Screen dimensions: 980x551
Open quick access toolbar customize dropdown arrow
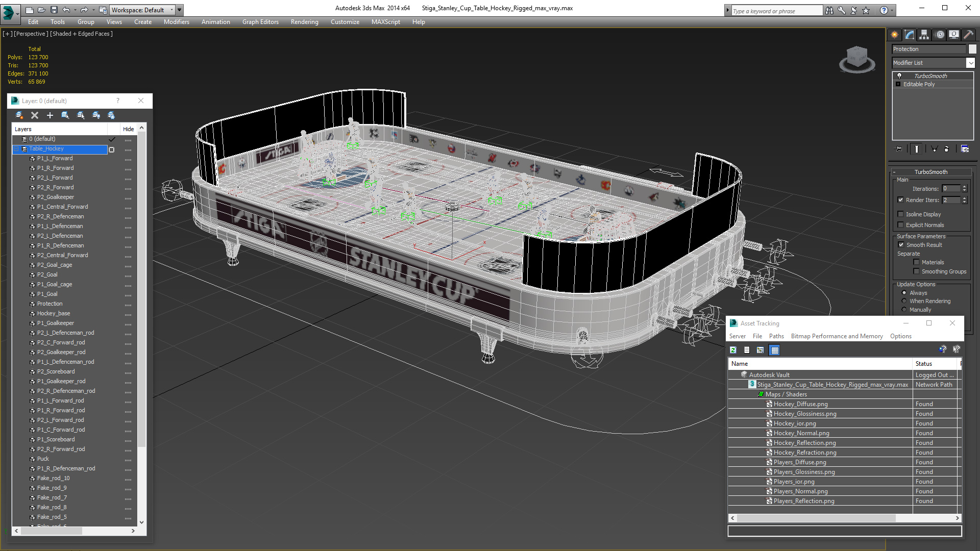click(179, 10)
